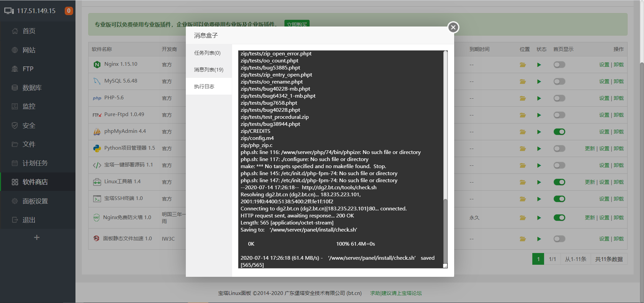Click the 宝塔SSH终端 software icon
Screen dimensions: 644x303
[97, 199]
